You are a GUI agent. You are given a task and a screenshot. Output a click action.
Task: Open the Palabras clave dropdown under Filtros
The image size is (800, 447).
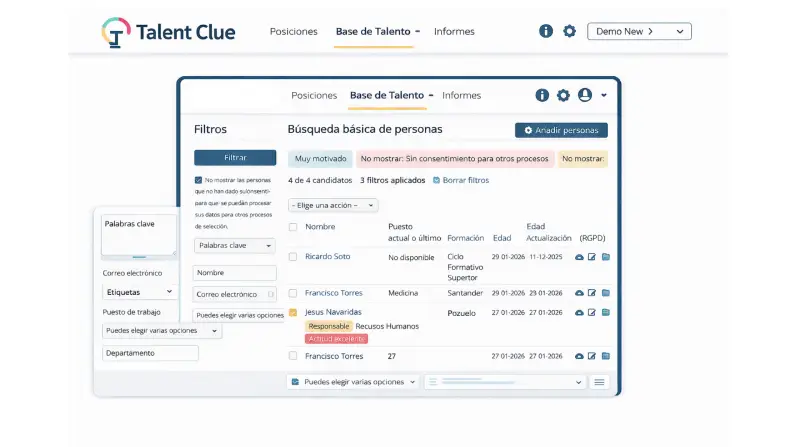(235, 245)
